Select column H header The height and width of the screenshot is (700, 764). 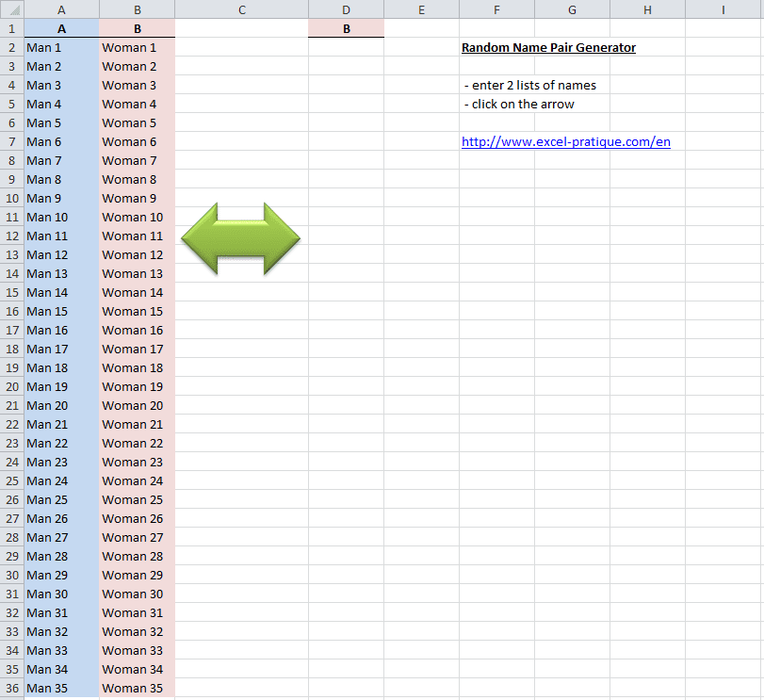[x=647, y=9]
